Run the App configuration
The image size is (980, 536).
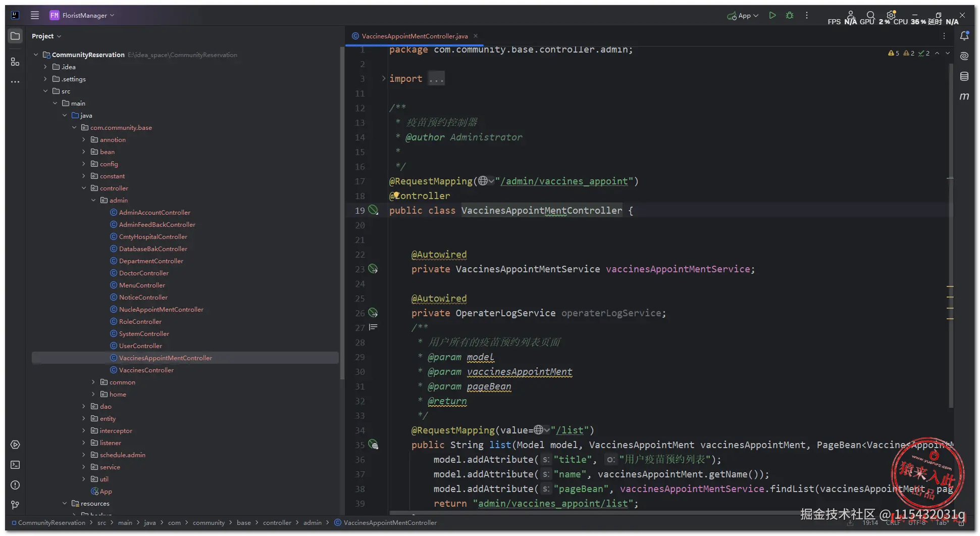click(x=772, y=15)
